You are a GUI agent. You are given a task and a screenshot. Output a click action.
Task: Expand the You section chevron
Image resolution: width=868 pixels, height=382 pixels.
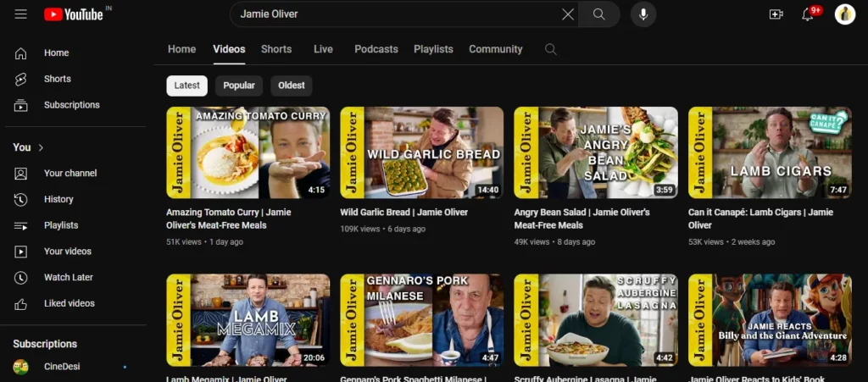click(41, 147)
